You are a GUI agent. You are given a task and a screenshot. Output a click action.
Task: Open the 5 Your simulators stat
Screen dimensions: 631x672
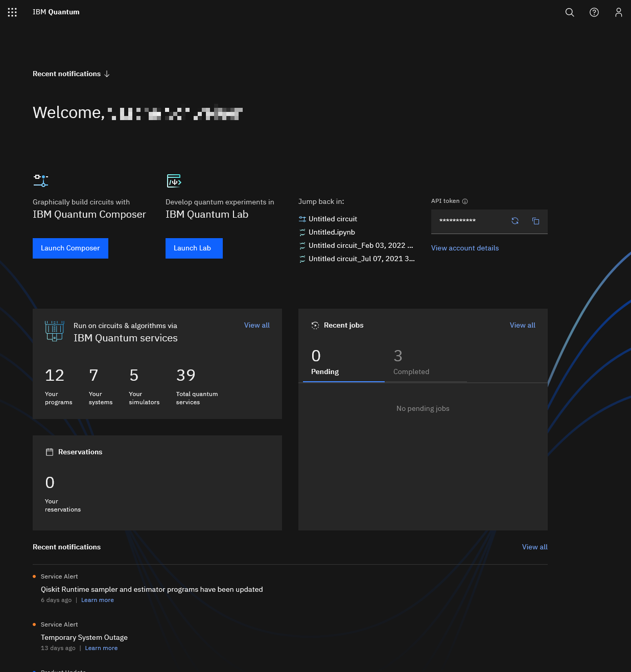tap(145, 387)
